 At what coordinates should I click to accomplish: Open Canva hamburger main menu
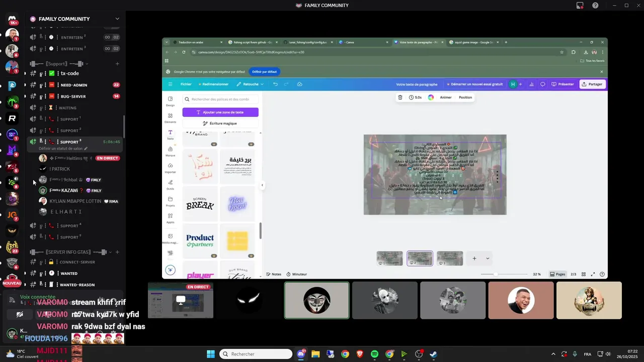tap(170, 84)
